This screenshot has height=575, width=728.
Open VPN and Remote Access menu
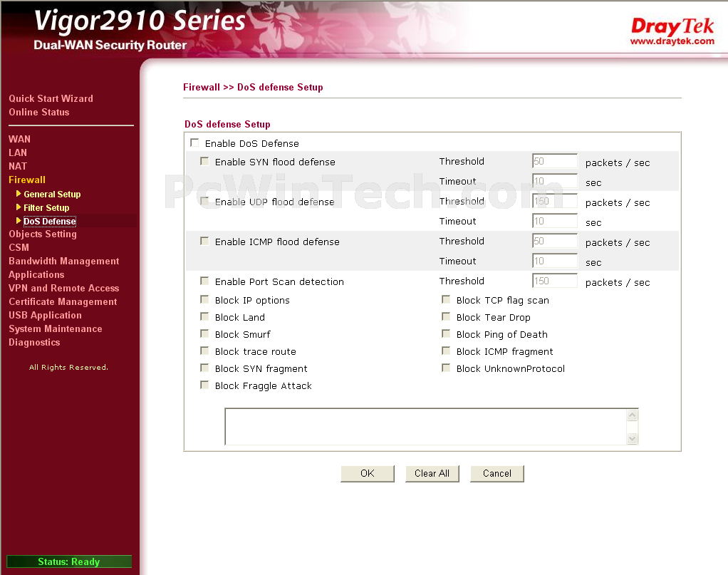(63, 288)
